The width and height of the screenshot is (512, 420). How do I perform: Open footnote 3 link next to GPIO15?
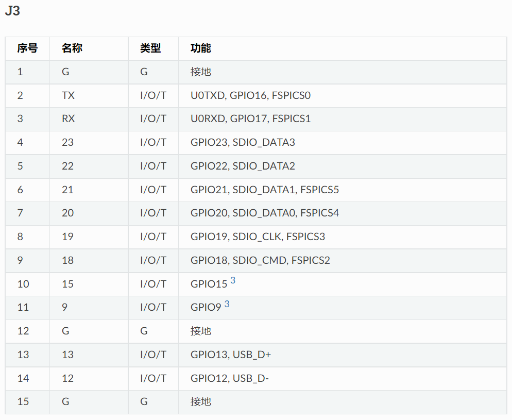coord(233,280)
